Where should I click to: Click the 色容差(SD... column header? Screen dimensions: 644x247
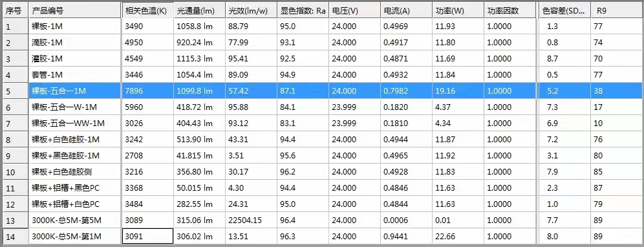564,11
